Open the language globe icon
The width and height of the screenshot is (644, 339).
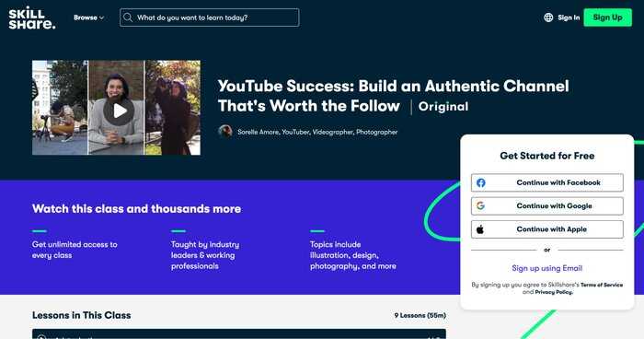(x=548, y=18)
